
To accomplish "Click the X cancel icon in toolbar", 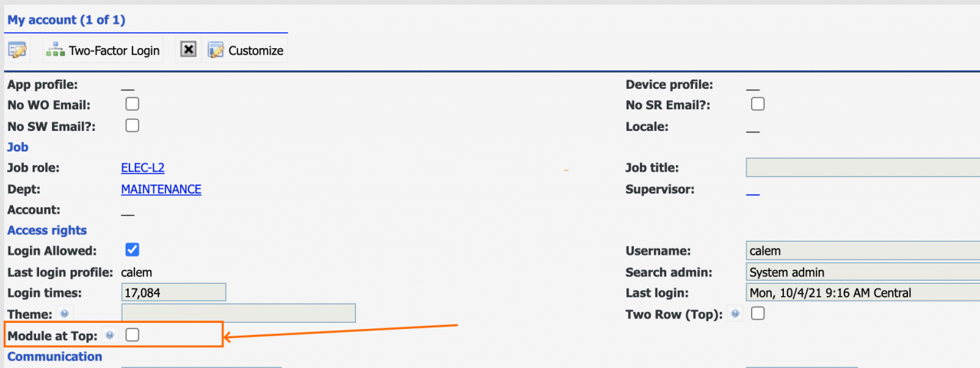I will click(188, 50).
